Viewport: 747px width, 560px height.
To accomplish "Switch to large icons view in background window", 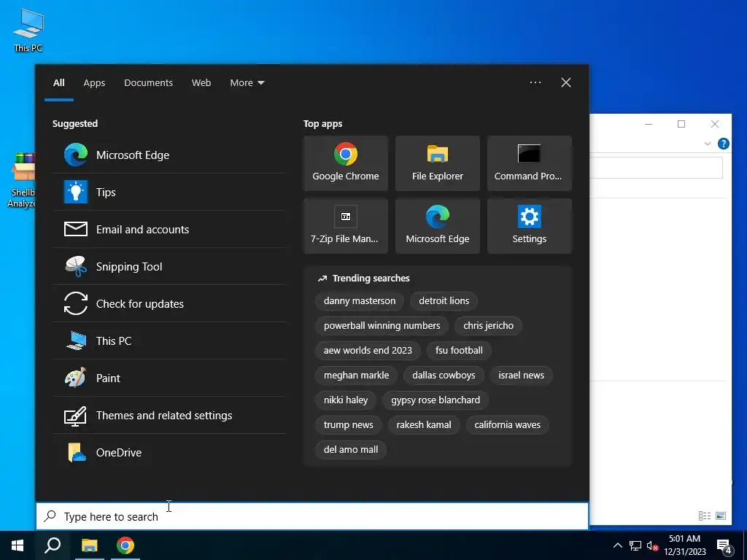I will point(721,516).
